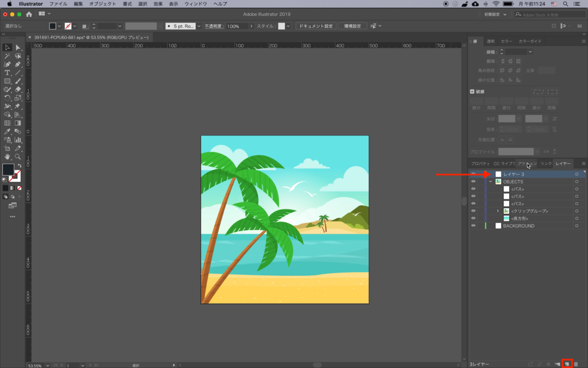Hide the BACKGROUND layer via eye icon

(473, 226)
